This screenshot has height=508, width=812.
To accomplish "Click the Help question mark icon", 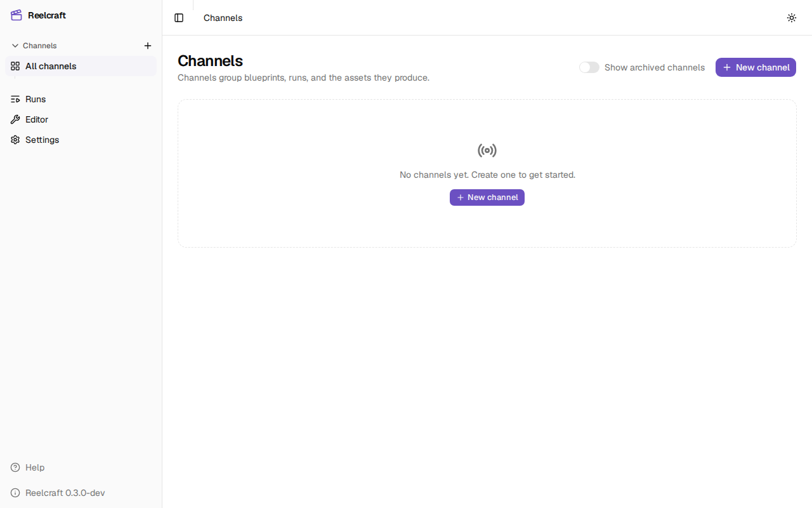I will coord(15,467).
